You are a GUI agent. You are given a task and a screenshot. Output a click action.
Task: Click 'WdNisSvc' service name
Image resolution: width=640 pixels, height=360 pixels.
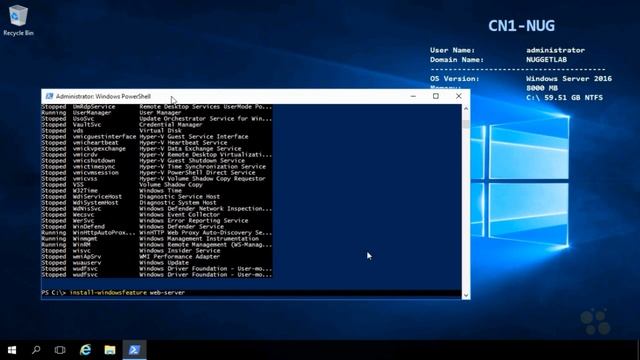[x=87, y=209]
